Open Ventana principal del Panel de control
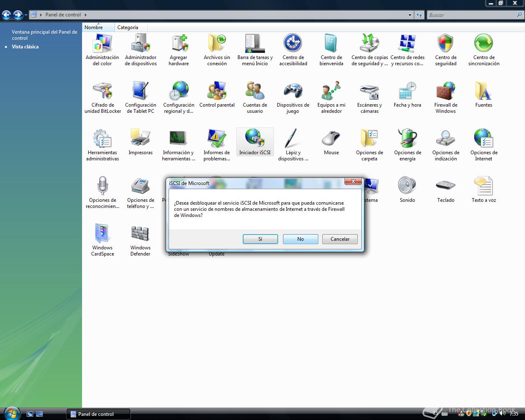 tap(44, 35)
